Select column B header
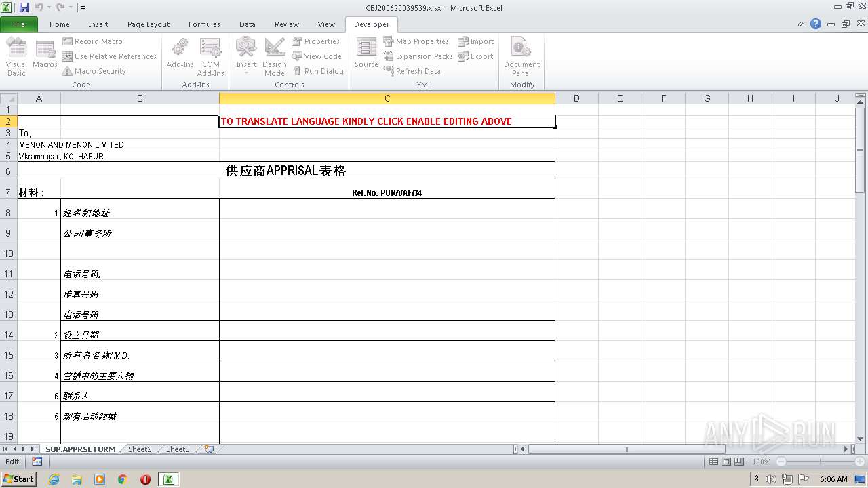The width and height of the screenshot is (868, 488). tap(140, 98)
